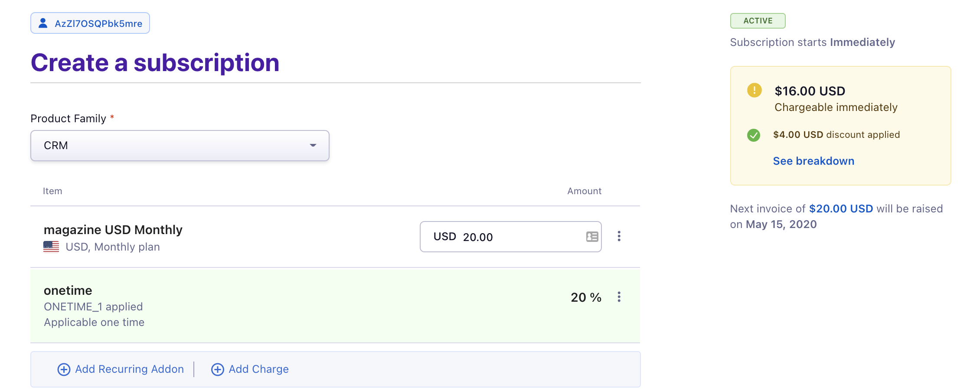Viewport: 980px width, 391px height.
Task: Select the Amount column header
Action: [x=584, y=191]
